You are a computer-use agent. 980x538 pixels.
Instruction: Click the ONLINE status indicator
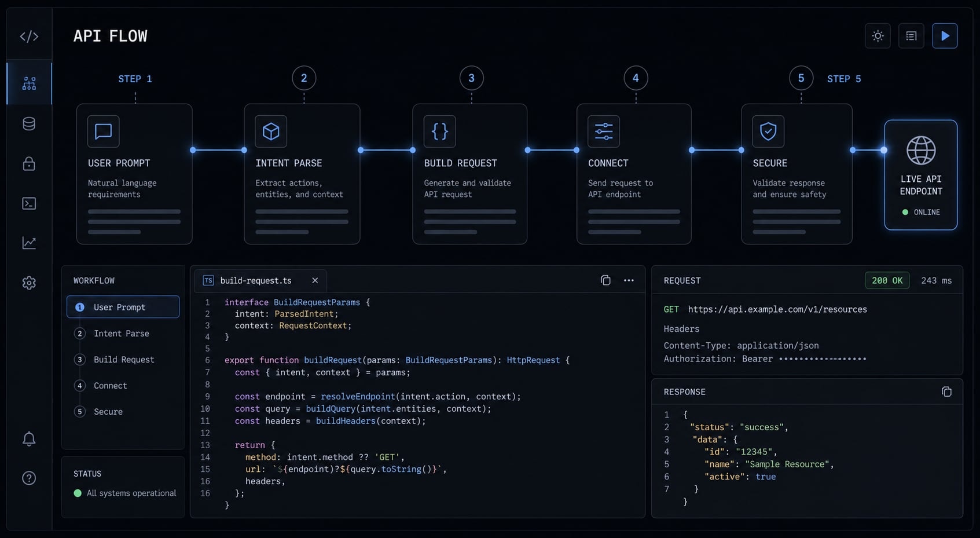point(921,213)
